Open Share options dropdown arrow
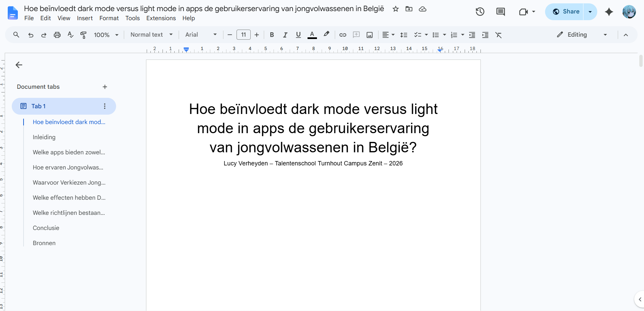644x311 pixels. pyautogui.click(x=590, y=12)
